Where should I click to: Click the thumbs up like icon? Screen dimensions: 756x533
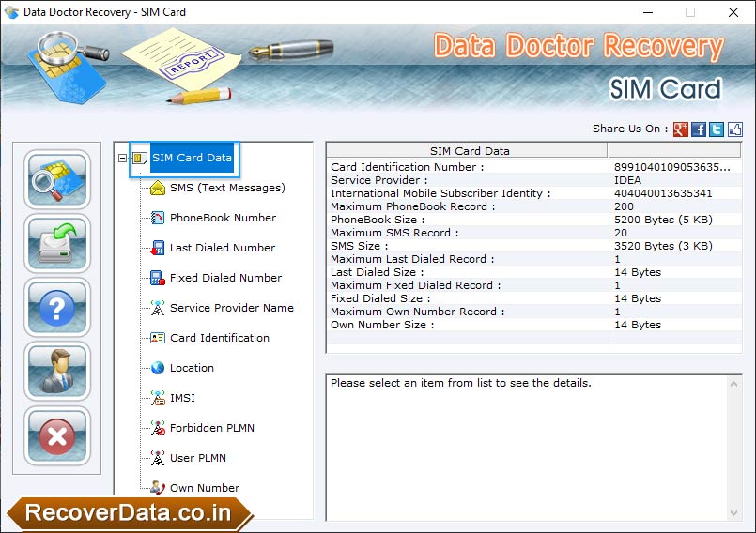[x=734, y=129]
